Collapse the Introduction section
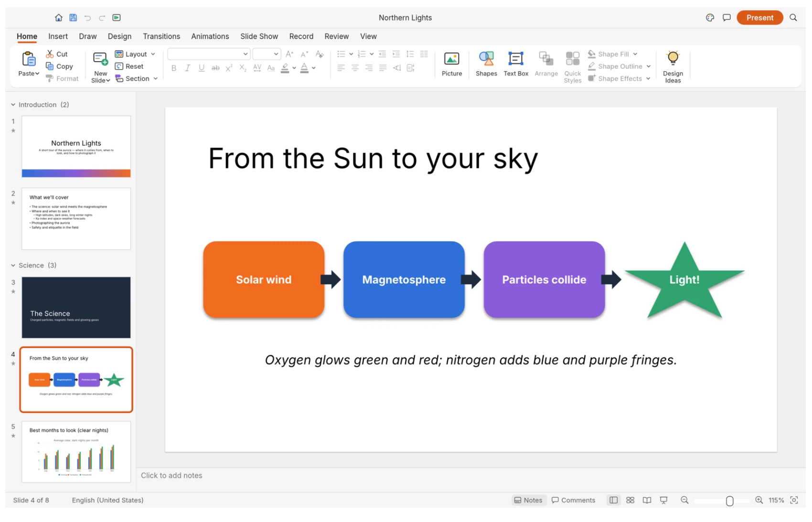 coord(13,105)
